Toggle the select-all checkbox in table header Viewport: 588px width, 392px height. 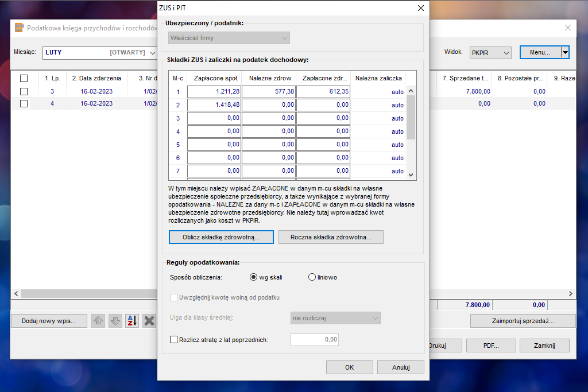coord(24,78)
